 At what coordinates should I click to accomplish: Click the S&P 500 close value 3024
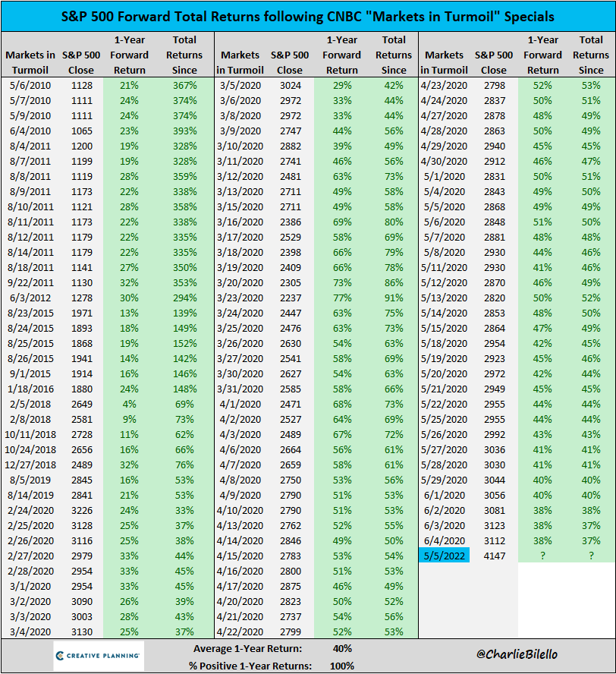point(291,86)
